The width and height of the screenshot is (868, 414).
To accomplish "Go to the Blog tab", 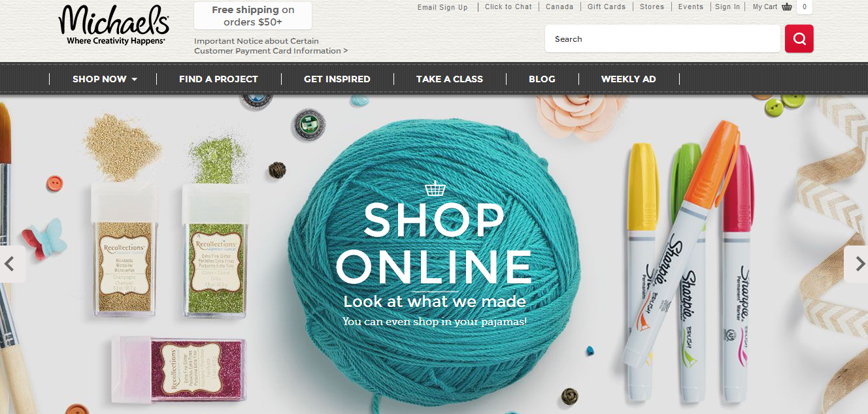I will pyautogui.click(x=542, y=79).
